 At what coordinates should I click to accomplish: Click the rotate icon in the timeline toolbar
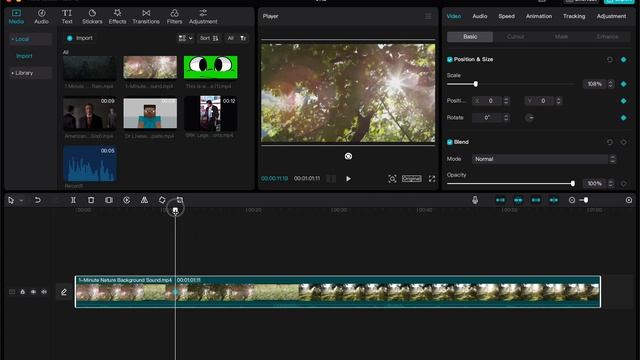[x=162, y=200]
